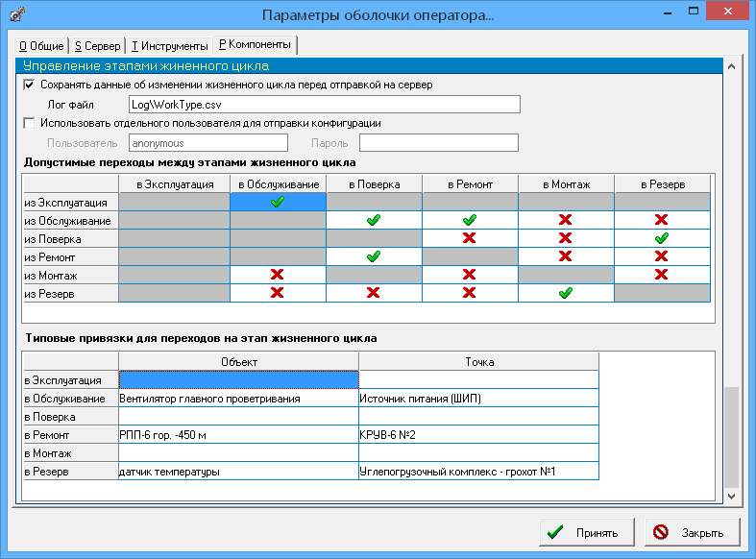Click the Пользователь anonymous field
Viewport: 756px width, 559px height.
208,143
